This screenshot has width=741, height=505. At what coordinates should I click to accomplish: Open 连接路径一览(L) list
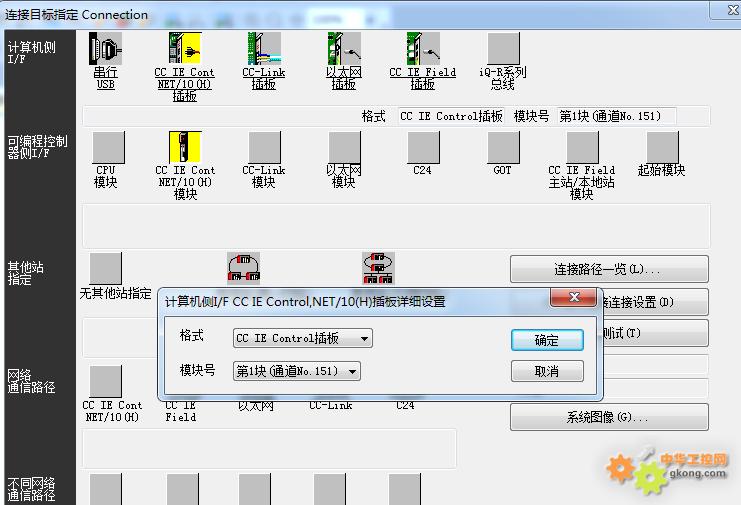(609, 269)
